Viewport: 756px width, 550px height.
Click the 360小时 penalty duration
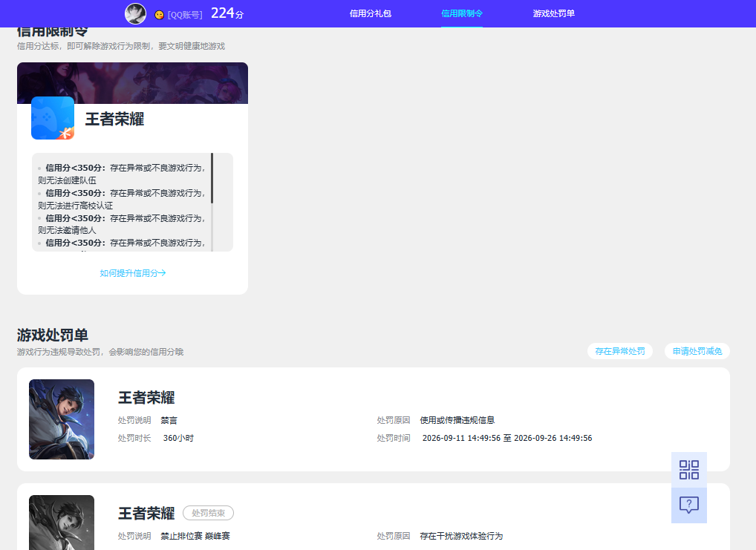pyautogui.click(x=178, y=438)
